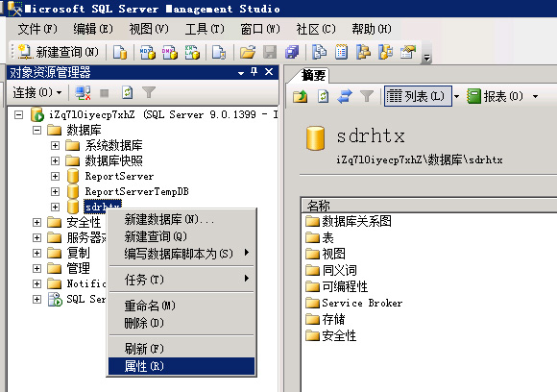557x392 pixels.
Task: Choose Properties (属性) in context menu
Action: point(182,366)
